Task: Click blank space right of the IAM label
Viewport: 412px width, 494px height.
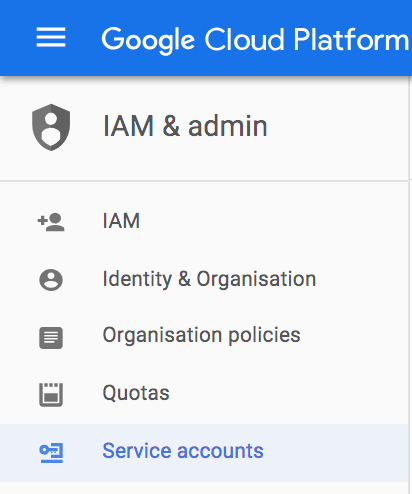Action: [x=273, y=222]
